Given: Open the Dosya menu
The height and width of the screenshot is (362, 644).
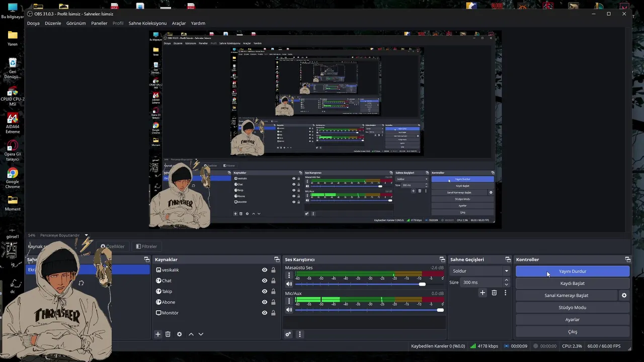Looking at the screenshot, I should [33, 23].
